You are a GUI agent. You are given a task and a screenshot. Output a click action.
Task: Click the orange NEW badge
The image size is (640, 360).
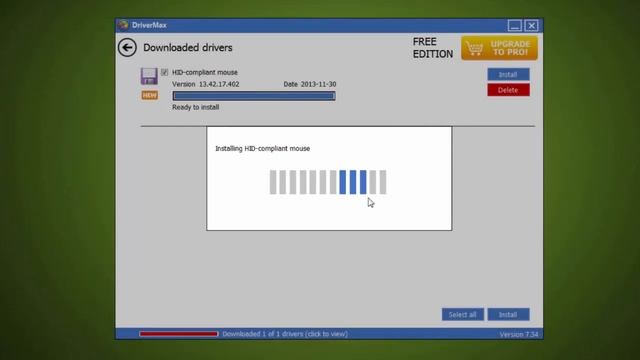[149, 95]
